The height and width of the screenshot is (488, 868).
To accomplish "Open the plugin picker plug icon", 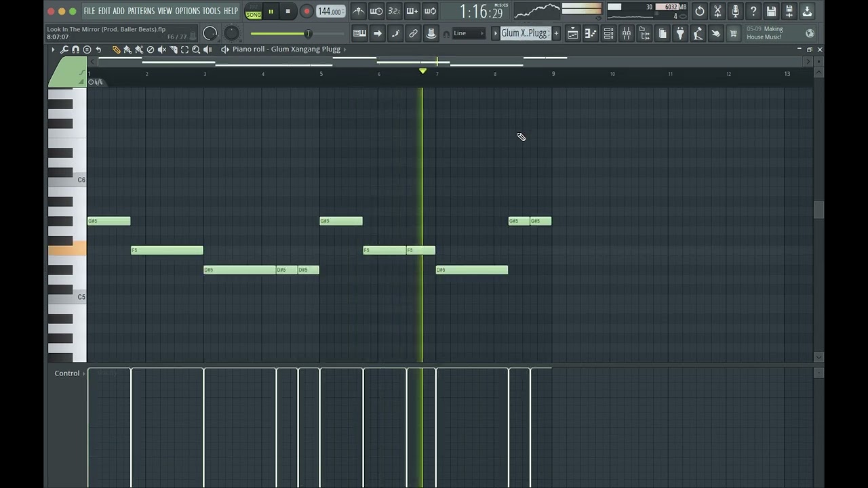I will [680, 33].
